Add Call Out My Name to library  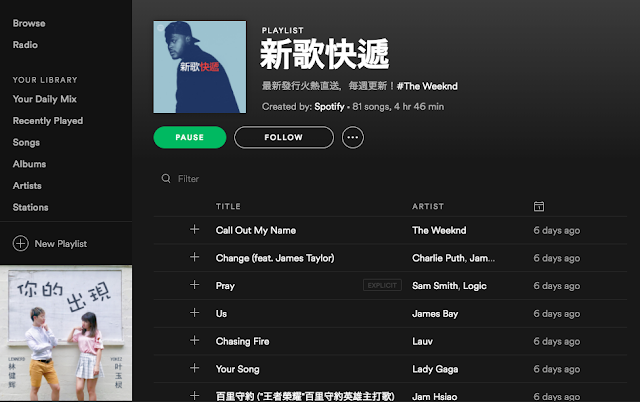(x=195, y=229)
